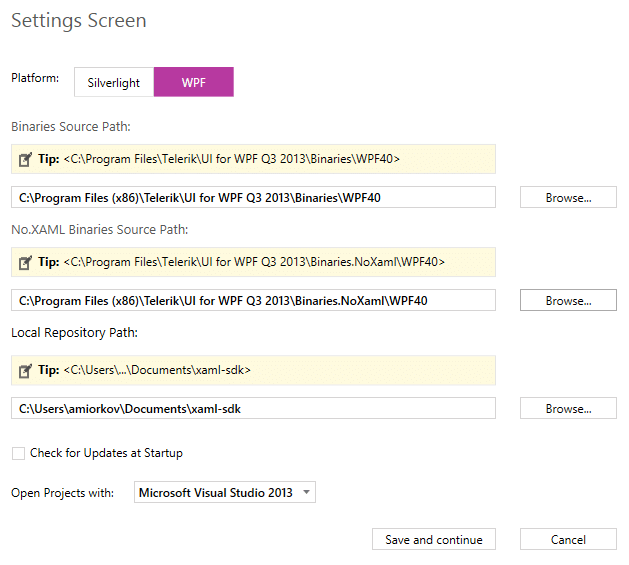Click the Binaries\WPF40 tip text

(x=232, y=159)
